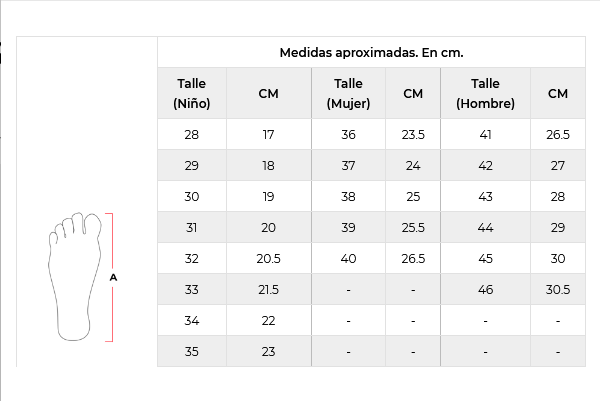Click the foot outline illustration
600x401 pixels.
pos(75,276)
